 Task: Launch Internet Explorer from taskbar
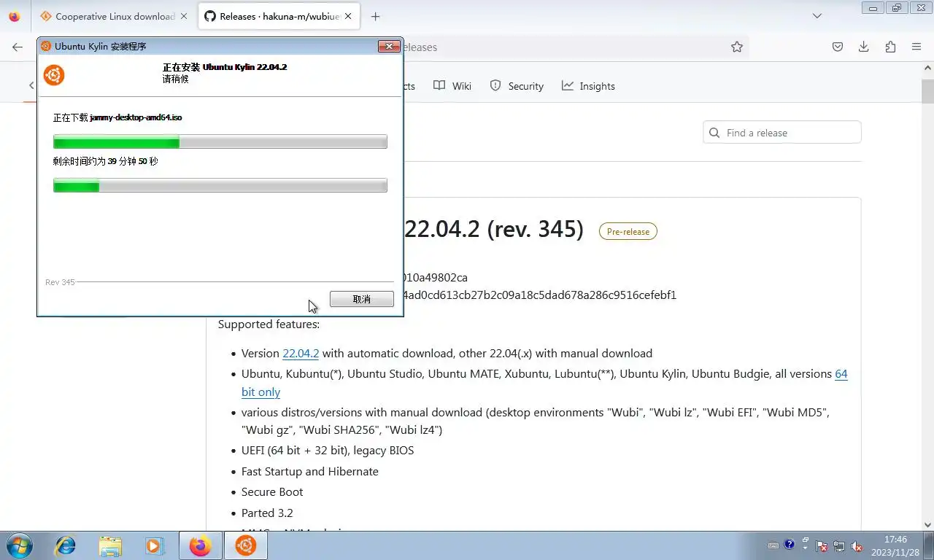[66, 545]
